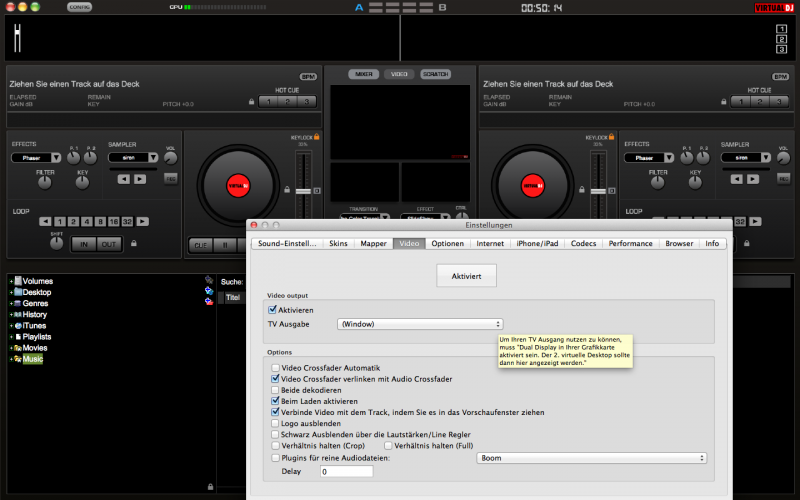Open Sound-Einstell... tab in Einstellungen
800x500 pixels.
pos(287,243)
